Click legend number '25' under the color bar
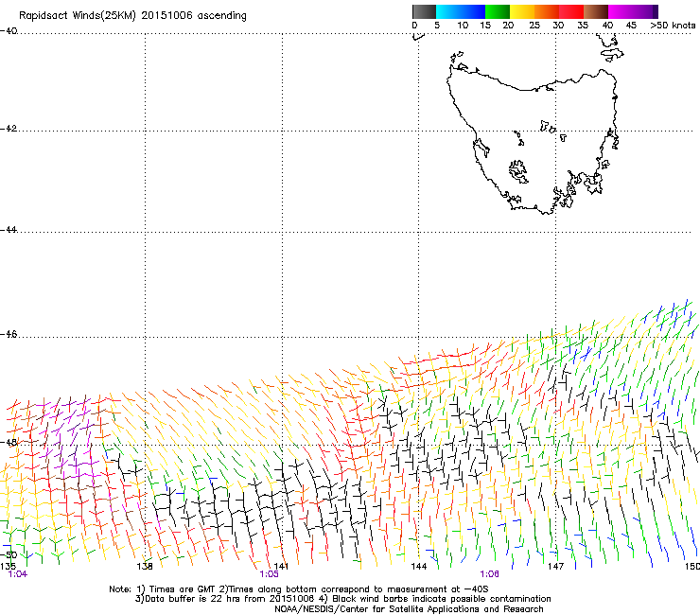The height and width of the screenshot is (615, 700). [x=534, y=26]
